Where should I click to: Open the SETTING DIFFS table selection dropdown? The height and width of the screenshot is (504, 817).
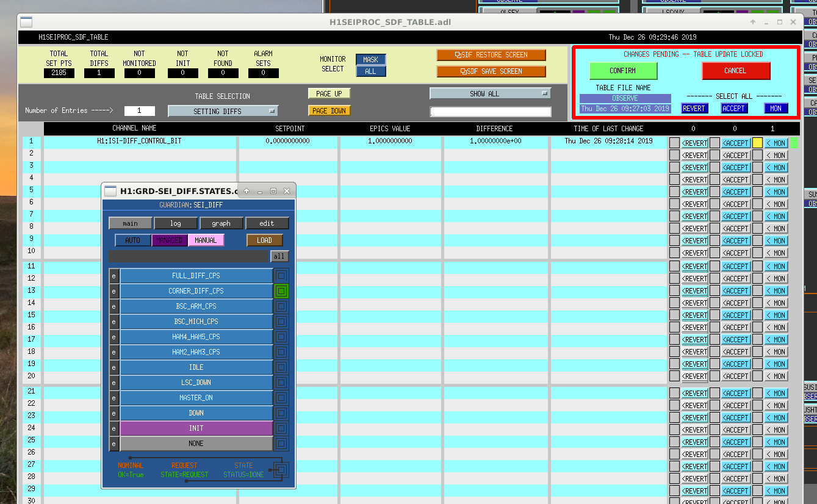[x=223, y=111]
